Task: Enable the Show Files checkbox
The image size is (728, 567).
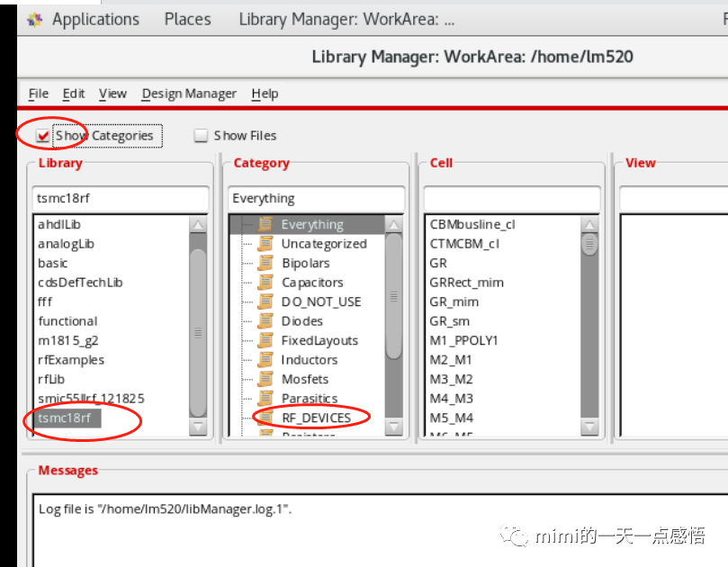Action: (x=201, y=136)
